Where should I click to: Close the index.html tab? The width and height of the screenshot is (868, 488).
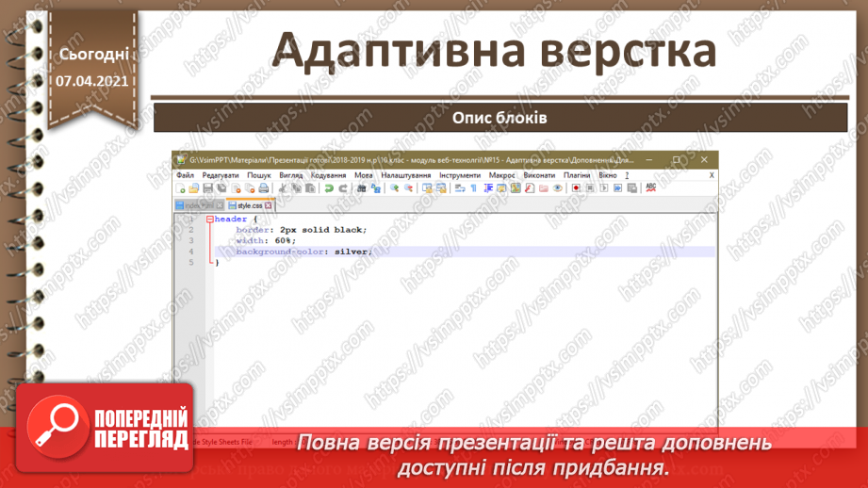tap(220, 205)
